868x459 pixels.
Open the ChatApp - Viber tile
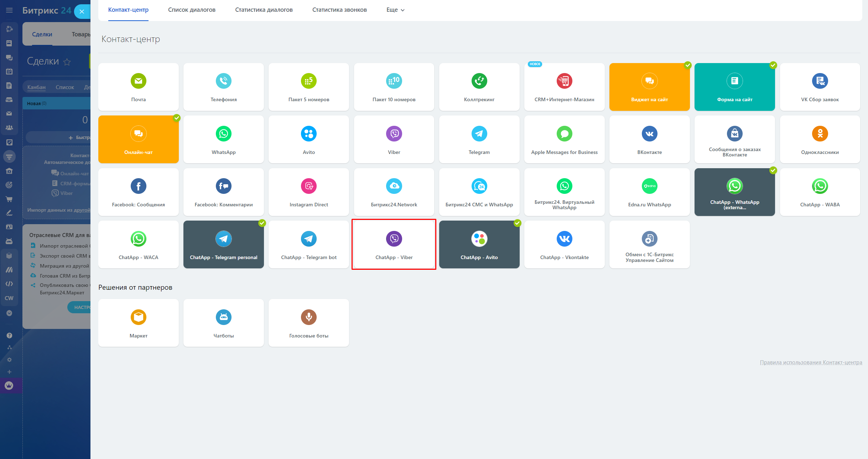(x=394, y=244)
